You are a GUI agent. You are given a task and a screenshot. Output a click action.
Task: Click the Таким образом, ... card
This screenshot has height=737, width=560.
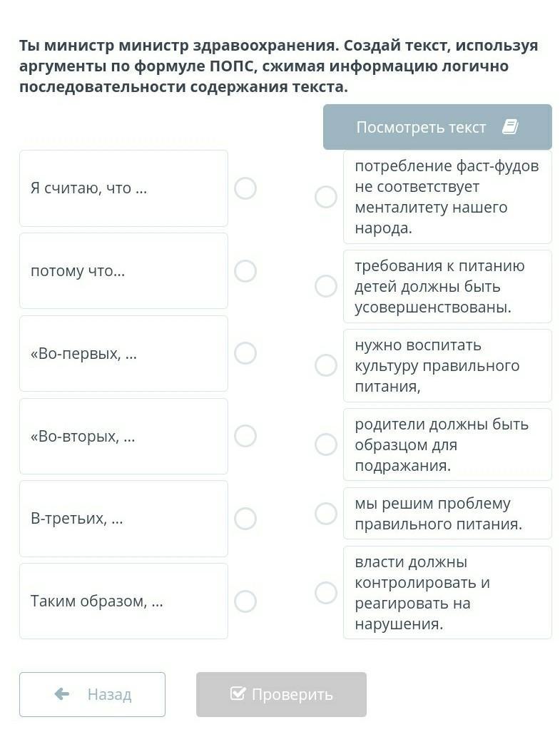(x=123, y=601)
